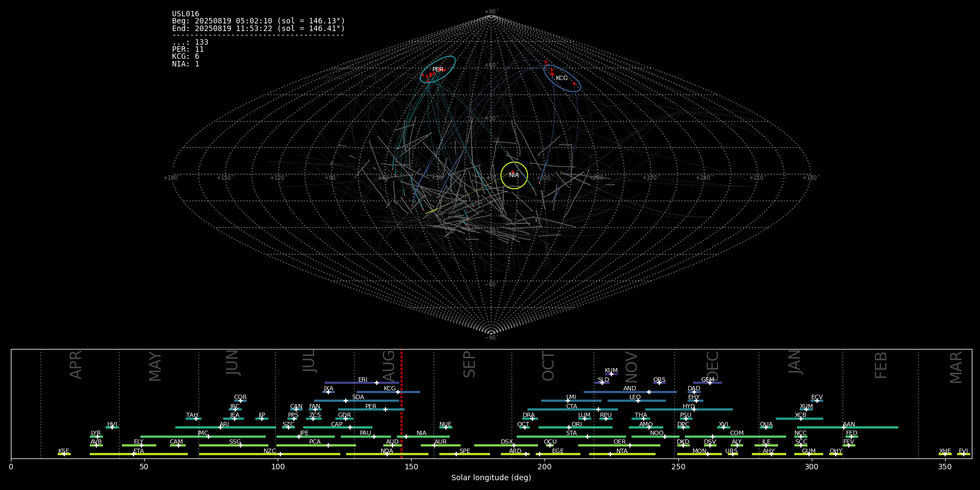Click the ORI shower label in timeline
980x490 pixels.
coord(577,425)
